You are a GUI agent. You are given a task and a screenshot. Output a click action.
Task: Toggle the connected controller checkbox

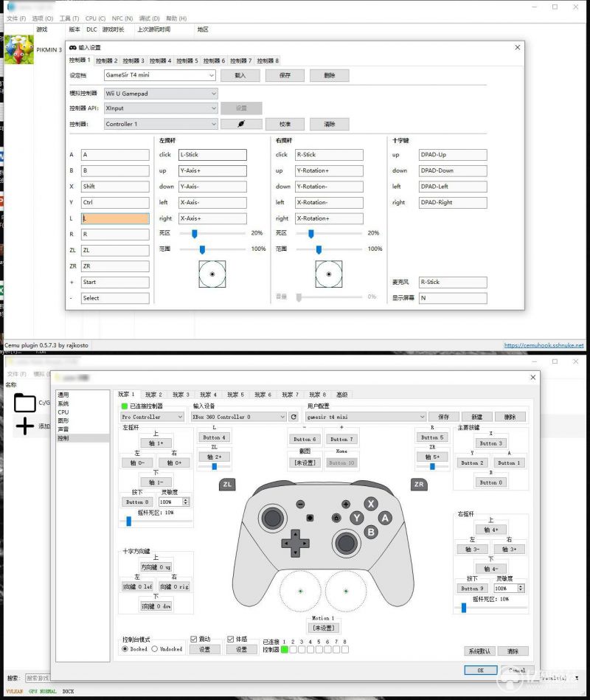(x=125, y=406)
